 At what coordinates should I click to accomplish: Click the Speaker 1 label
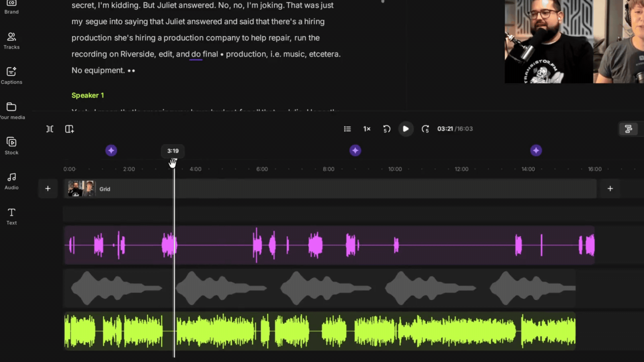[x=88, y=96]
